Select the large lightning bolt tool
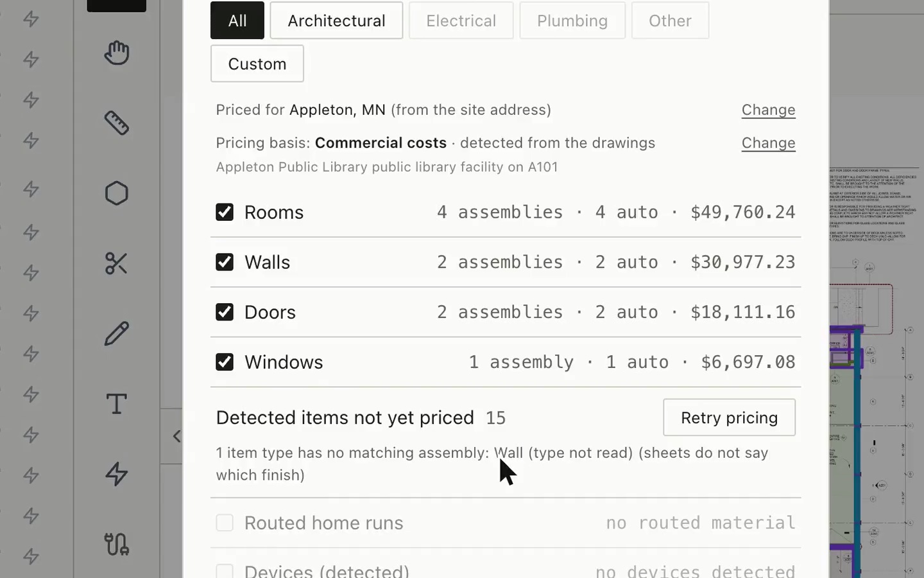Image resolution: width=924 pixels, height=578 pixels. (116, 474)
